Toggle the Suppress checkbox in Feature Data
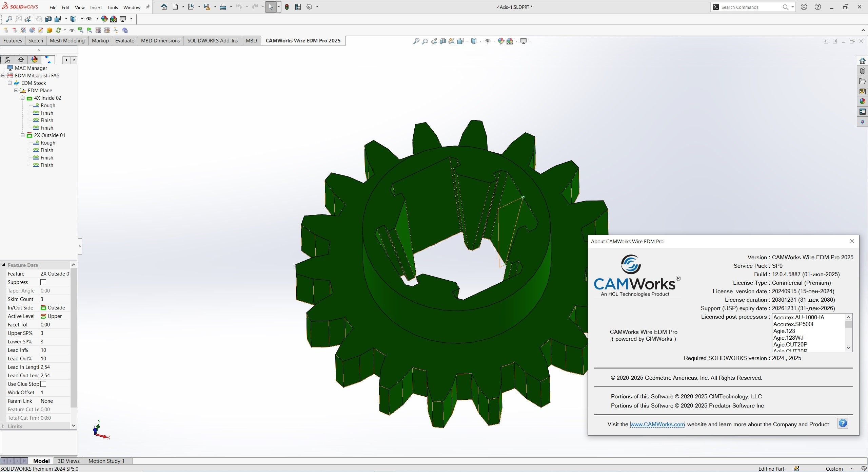Screen dimensions: 868x472 [x=43, y=282]
